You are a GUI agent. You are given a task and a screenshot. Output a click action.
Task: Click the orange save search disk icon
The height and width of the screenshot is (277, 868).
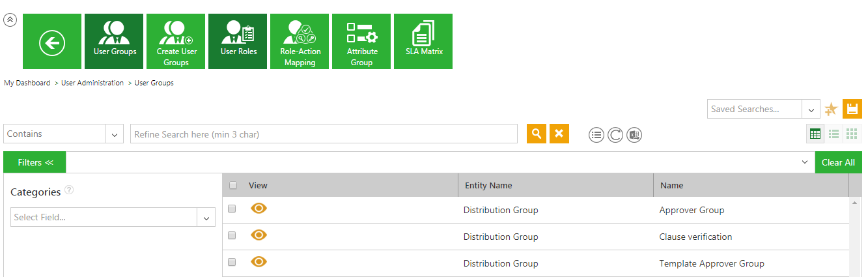(x=852, y=109)
